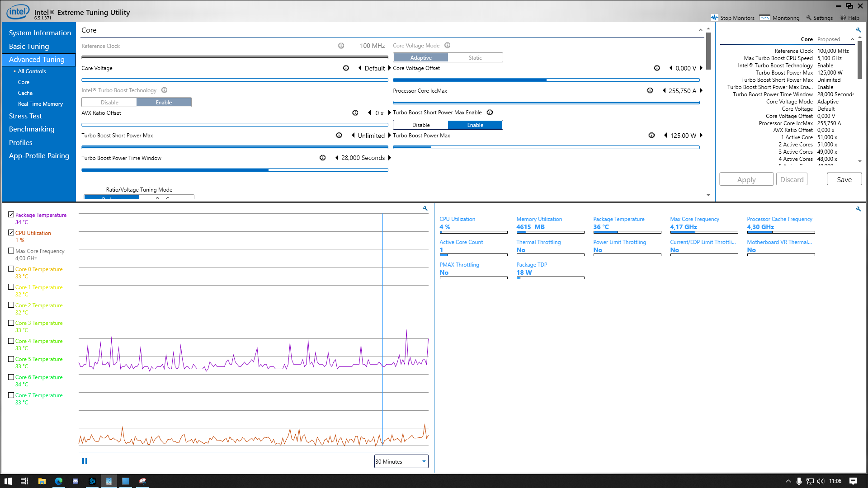The height and width of the screenshot is (488, 868).
Task: Open Microsoft Edge from the taskbar
Action: (59, 481)
